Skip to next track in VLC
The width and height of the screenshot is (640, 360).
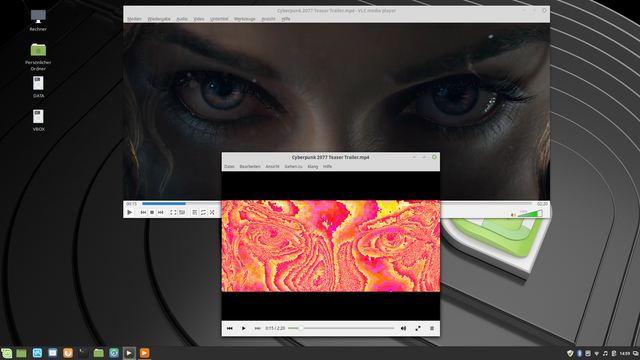161,212
